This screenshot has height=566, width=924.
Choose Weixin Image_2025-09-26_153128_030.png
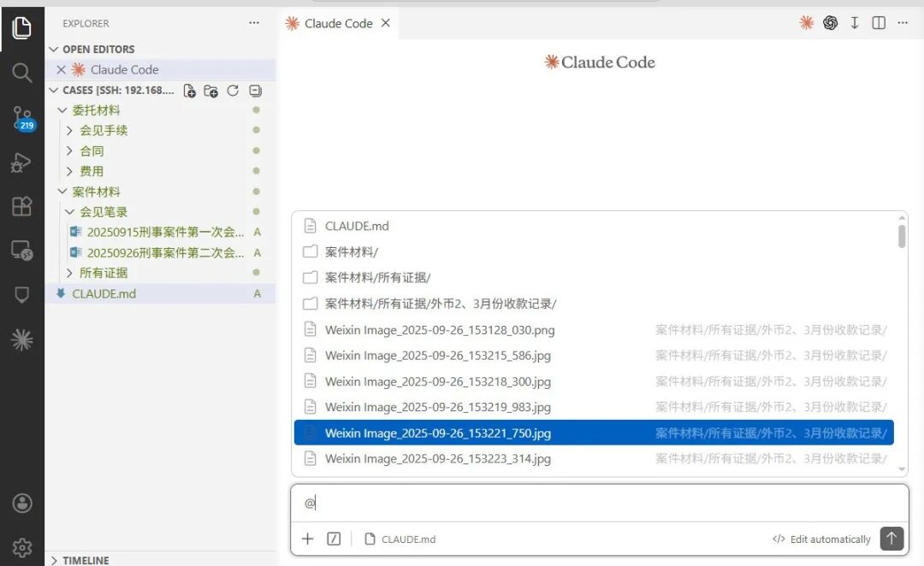[594, 330]
